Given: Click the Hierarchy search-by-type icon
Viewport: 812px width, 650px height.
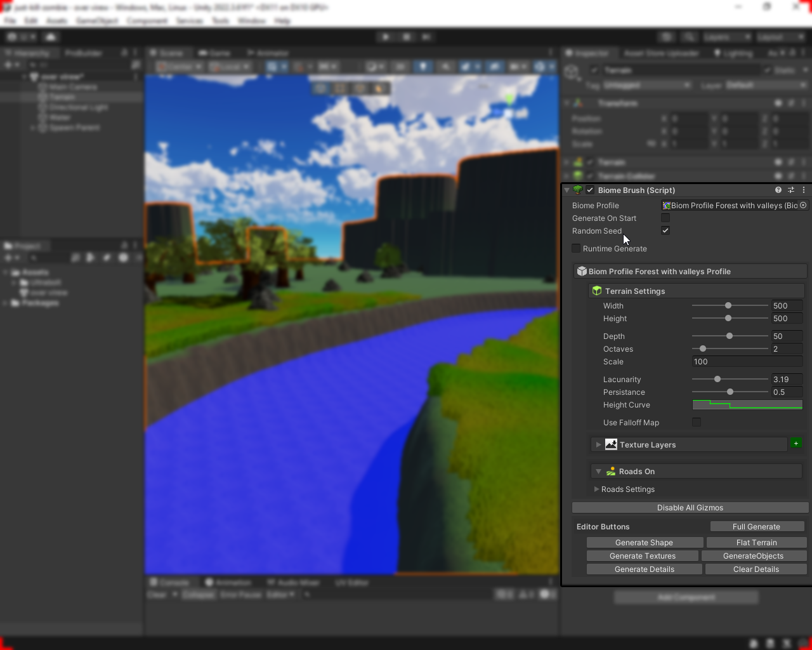Looking at the screenshot, I should pos(135,65).
